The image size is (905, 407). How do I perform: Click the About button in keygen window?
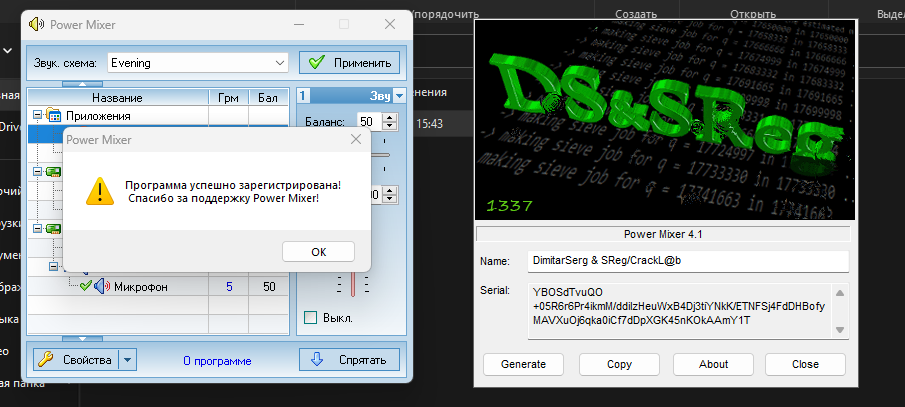pyautogui.click(x=713, y=364)
